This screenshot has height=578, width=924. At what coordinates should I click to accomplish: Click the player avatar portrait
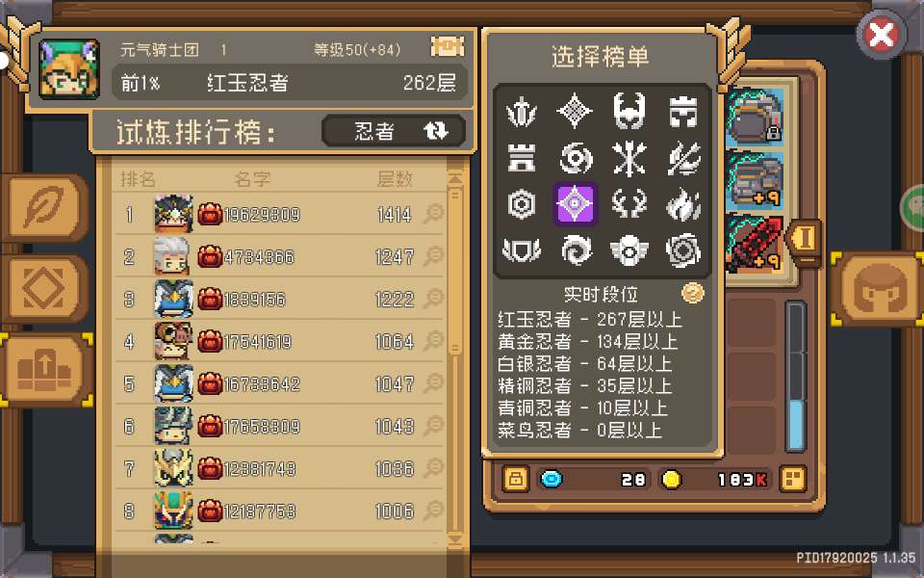69,68
